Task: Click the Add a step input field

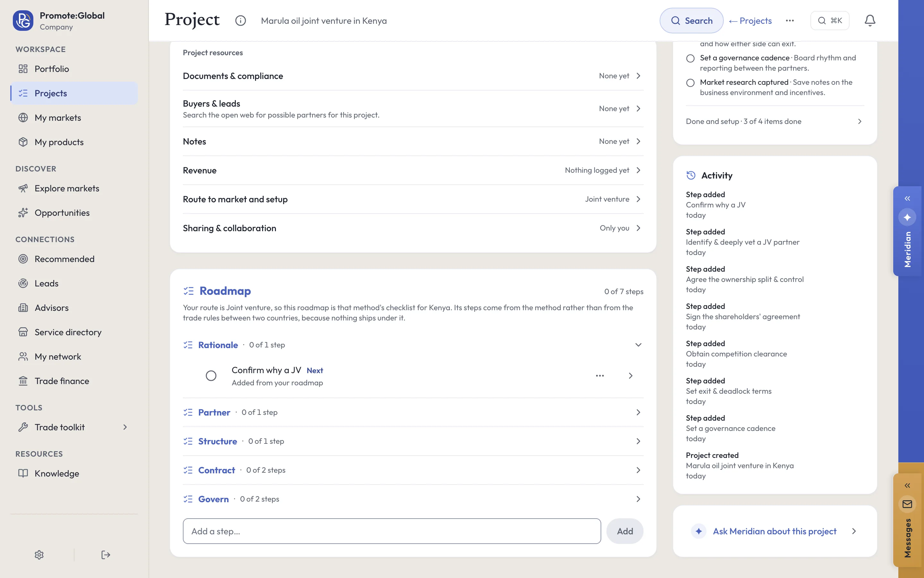Action: click(392, 531)
